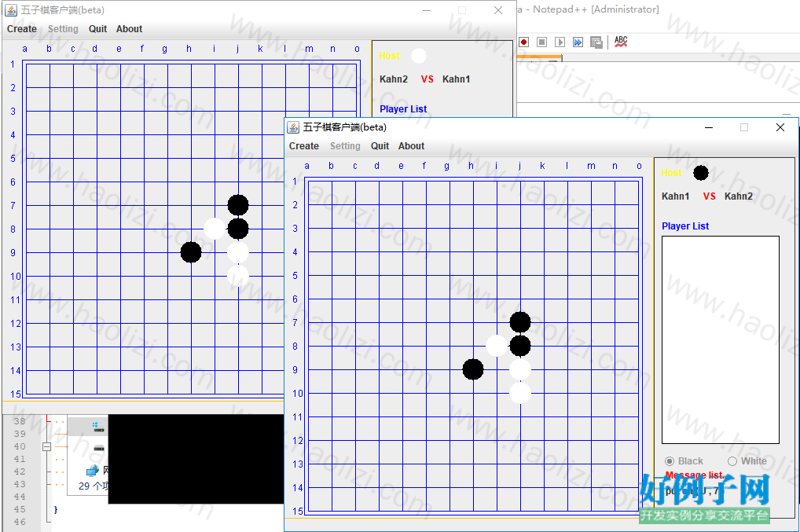Open Create menu in front Gomoku window
This screenshot has width=800, height=532.
[303, 146]
